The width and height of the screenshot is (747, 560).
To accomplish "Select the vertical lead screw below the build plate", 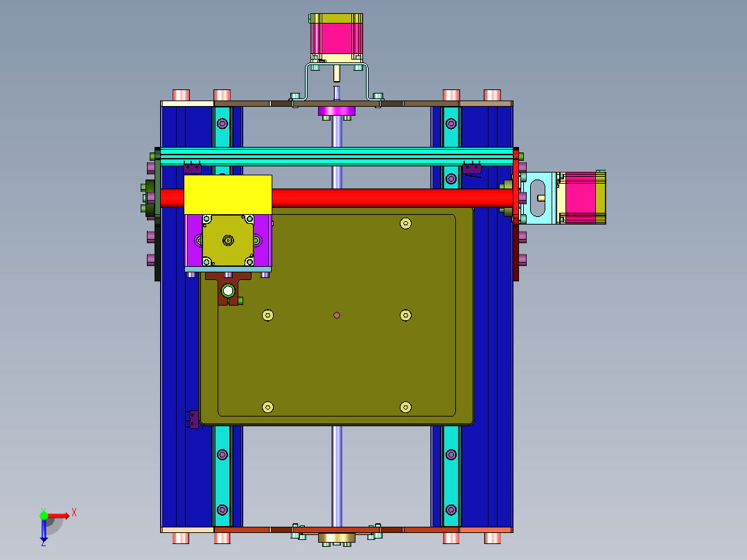I will click(x=337, y=475).
